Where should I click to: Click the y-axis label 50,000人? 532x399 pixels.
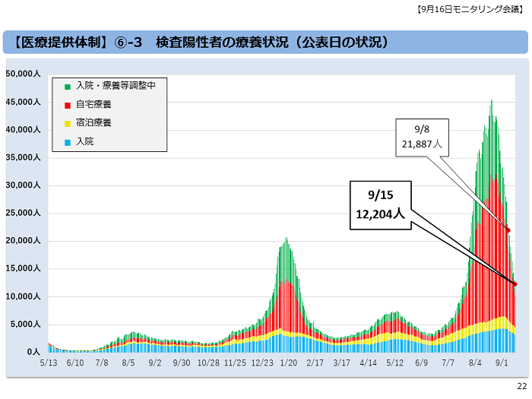tap(23, 74)
